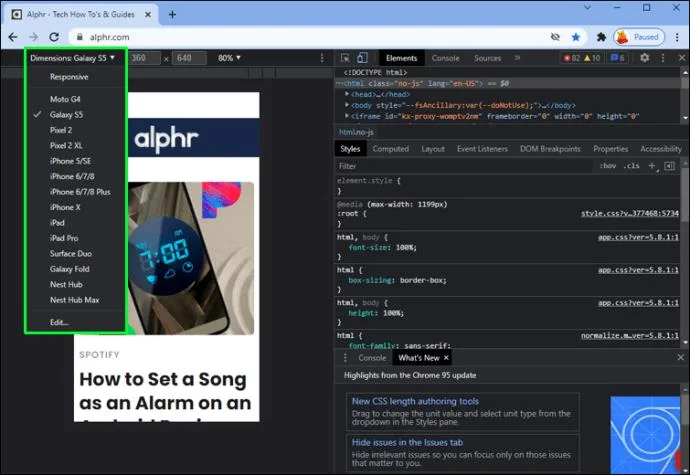Image resolution: width=690 pixels, height=475 pixels.
Task: Toggle the computed styles sidebar icon
Action: click(669, 166)
